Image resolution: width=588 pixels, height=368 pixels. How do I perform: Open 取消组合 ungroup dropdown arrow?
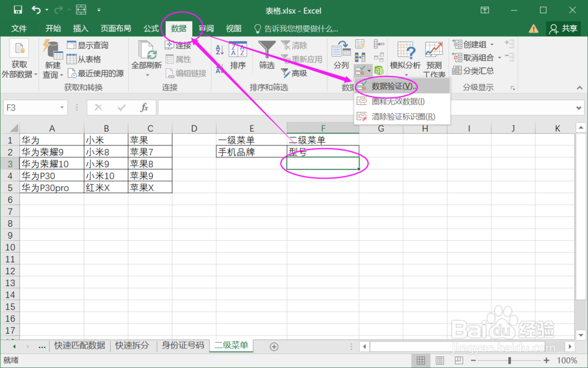click(499, 58)
